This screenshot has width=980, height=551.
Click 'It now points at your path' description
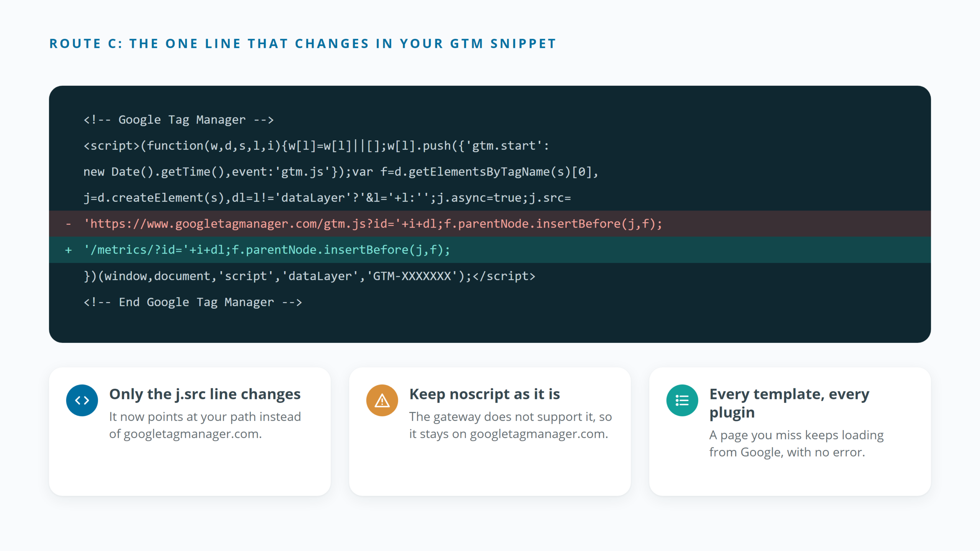click(x=205, y=425)
